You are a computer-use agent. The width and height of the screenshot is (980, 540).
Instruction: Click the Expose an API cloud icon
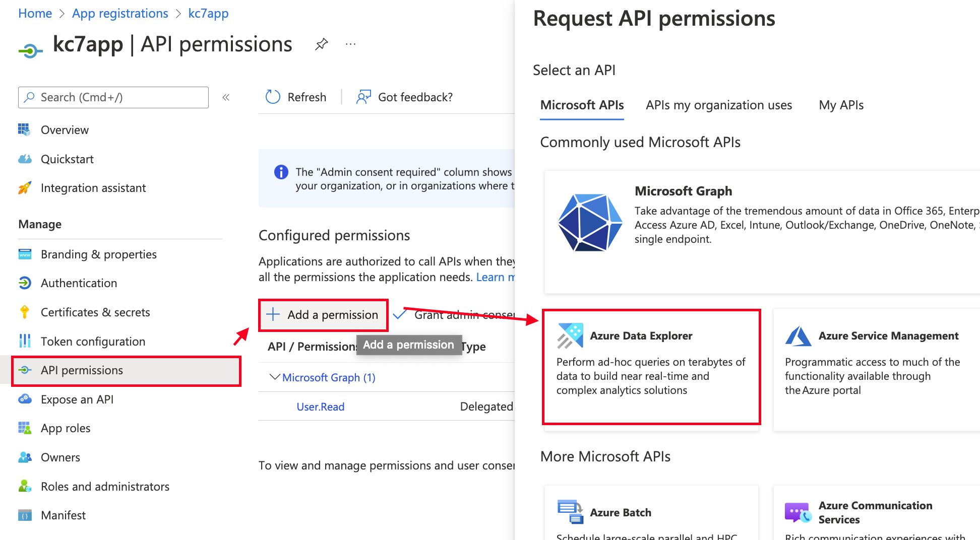25,399
